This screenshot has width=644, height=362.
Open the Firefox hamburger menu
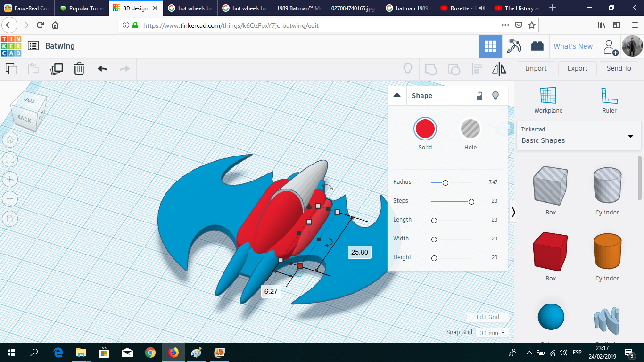click(635, 25)
